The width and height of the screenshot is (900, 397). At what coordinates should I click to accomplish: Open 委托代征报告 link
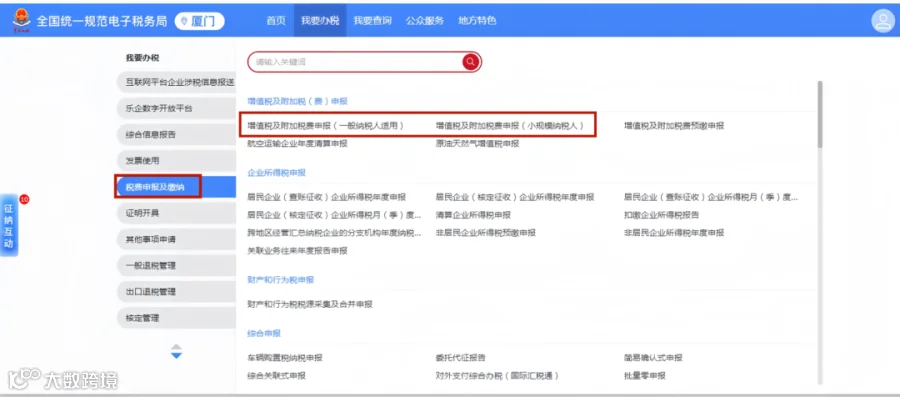(460, 358)
